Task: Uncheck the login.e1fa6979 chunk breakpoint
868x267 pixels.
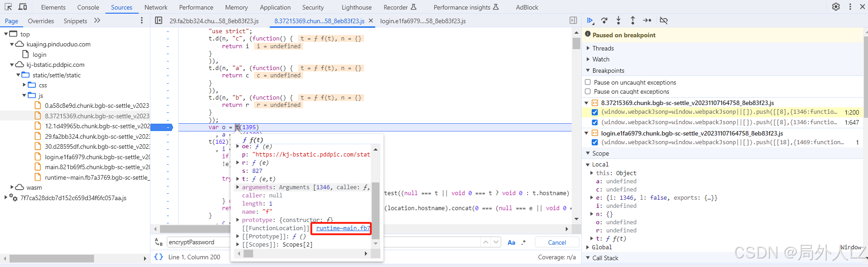Action: click(594, 142)
